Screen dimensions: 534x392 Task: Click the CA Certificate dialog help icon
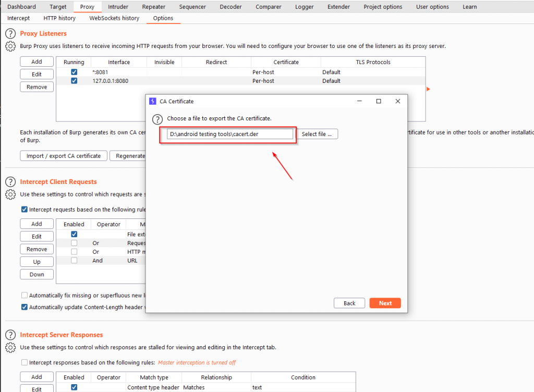157,119
